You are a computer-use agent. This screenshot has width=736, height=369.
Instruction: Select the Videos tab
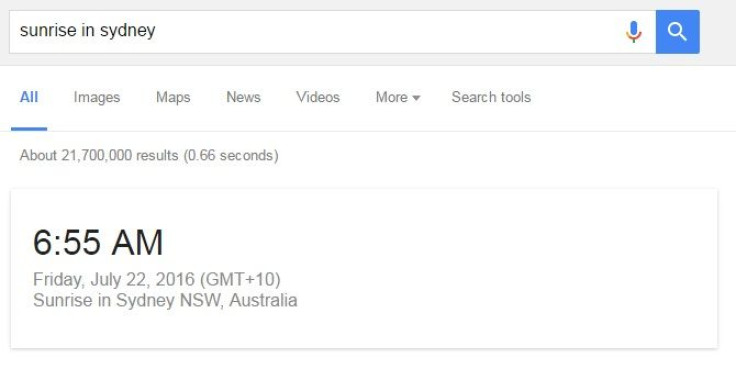[x=318, y=97]
